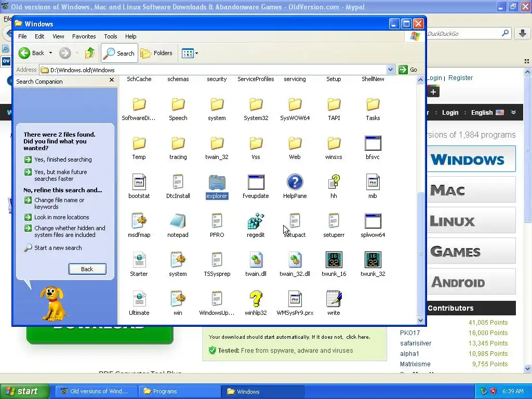Select the notepad application icon
Image resolution: width=532 pixels, height=399 pixels.
(x=178, y=221)
